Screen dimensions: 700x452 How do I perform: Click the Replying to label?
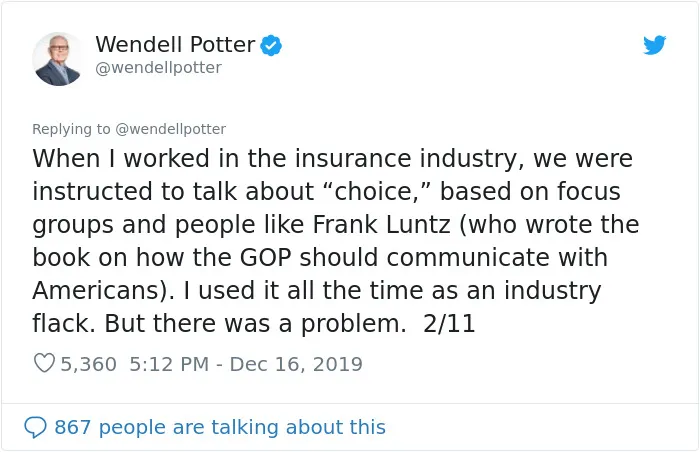coord(71,129)
